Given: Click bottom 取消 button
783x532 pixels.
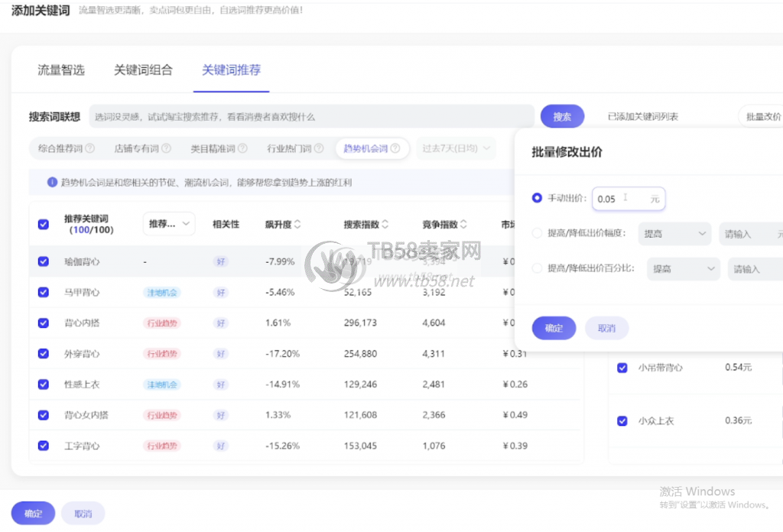Looking at the screenshot, I should click(83, 513).
